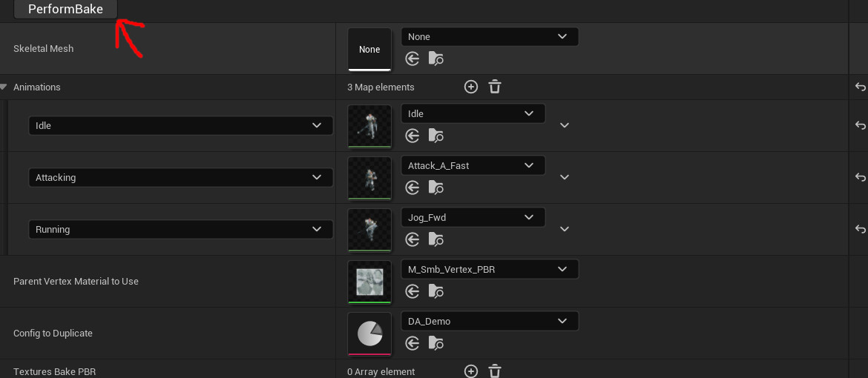Delete all Animations map elements
Viewport: 868px width, 378px height.
[495, 87]
